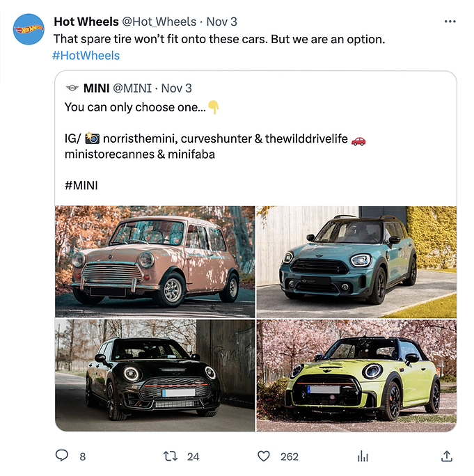Open the black Clubman photo
Image resolution: width=474 pixels, height=476 pixels.
pos(155,375)
